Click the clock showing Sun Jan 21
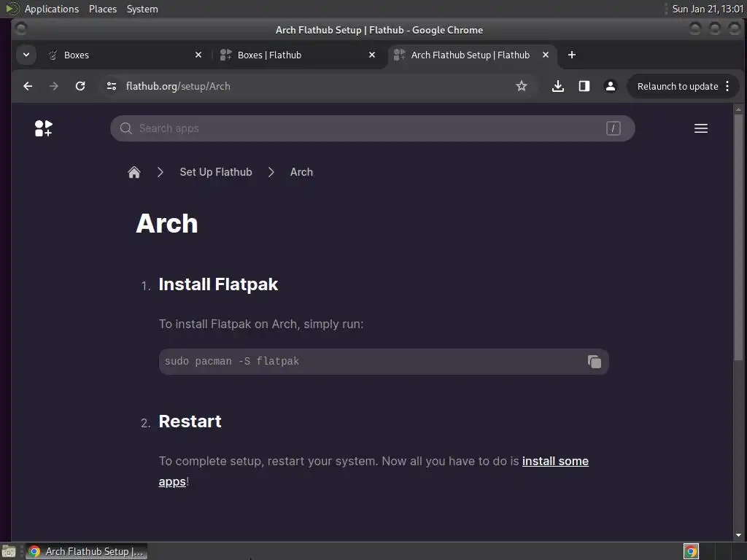Image resolution: width=747 pixels, height=560 pixels. (x=707, y=9)
